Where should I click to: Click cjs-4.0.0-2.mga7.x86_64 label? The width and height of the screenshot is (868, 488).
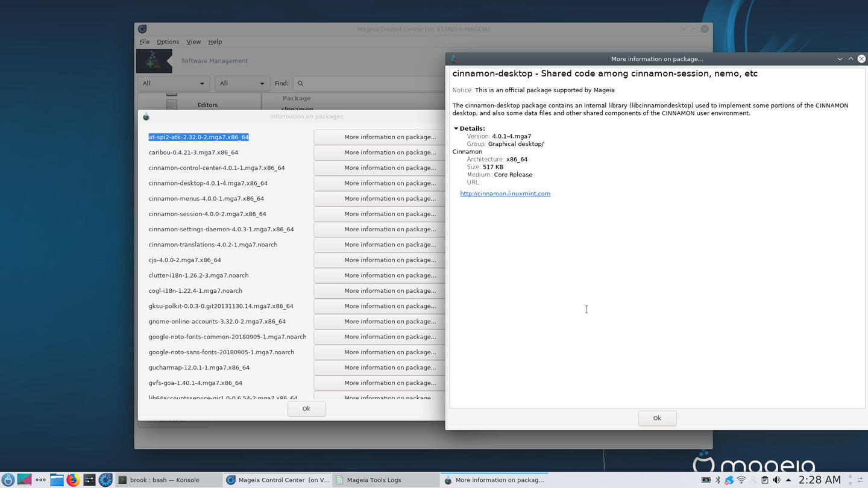pyautogui.click(x=184, y=260)
